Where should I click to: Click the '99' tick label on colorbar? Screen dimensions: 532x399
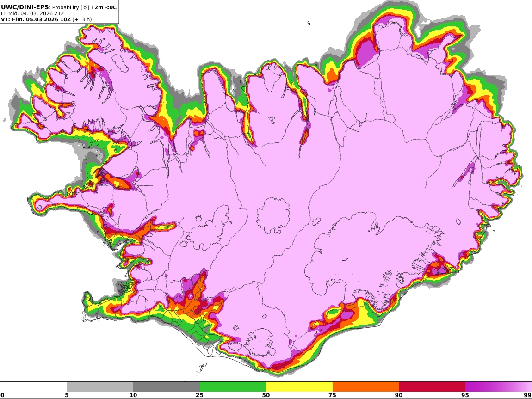527,395
